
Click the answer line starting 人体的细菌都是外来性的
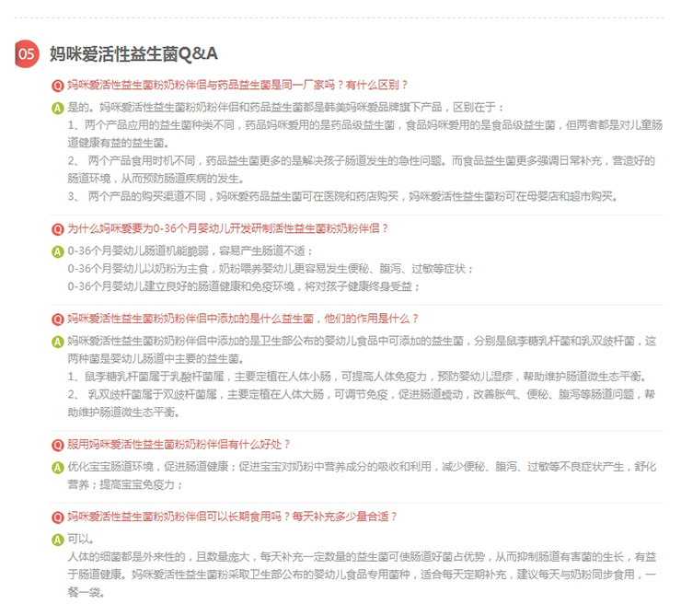pyautogui.click(x=359, y=557)
